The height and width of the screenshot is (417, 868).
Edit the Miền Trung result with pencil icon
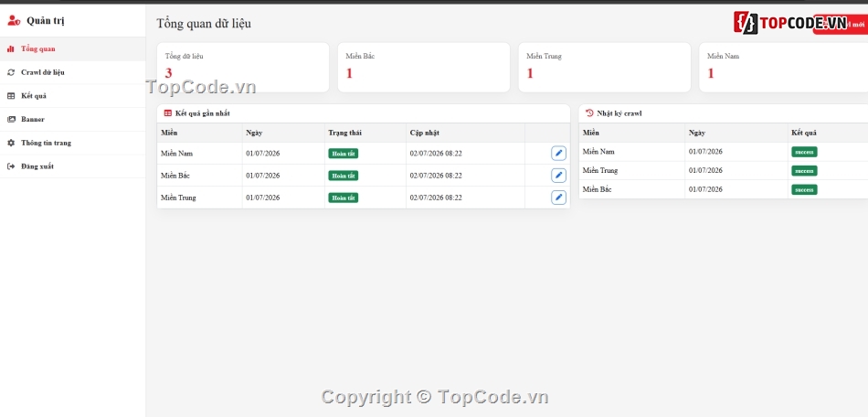point(558,198)
